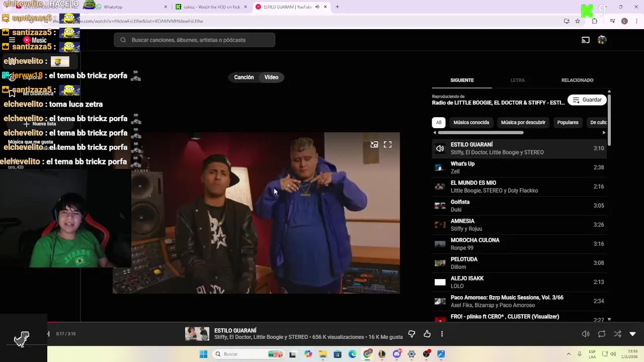644x362 pixels.
Task: Play ALEJO ISAKK by LOLO
Action: coord(519,282)
